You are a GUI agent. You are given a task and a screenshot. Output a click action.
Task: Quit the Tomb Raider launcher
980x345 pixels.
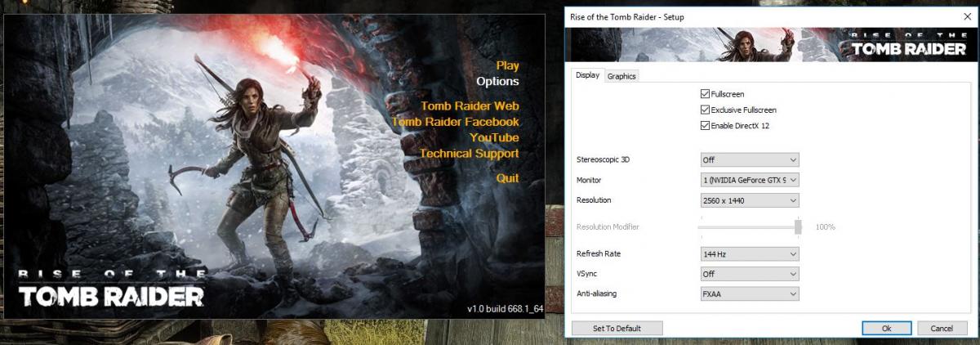(507, 178)
